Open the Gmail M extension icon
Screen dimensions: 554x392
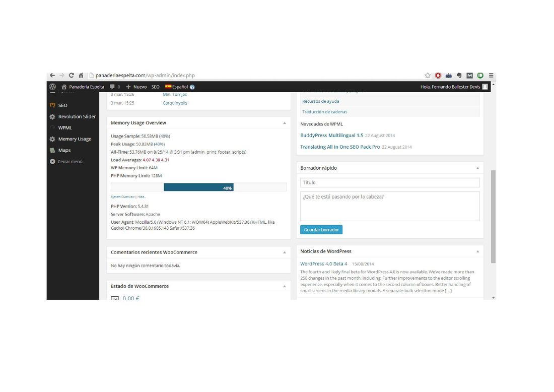pos(469,75)
